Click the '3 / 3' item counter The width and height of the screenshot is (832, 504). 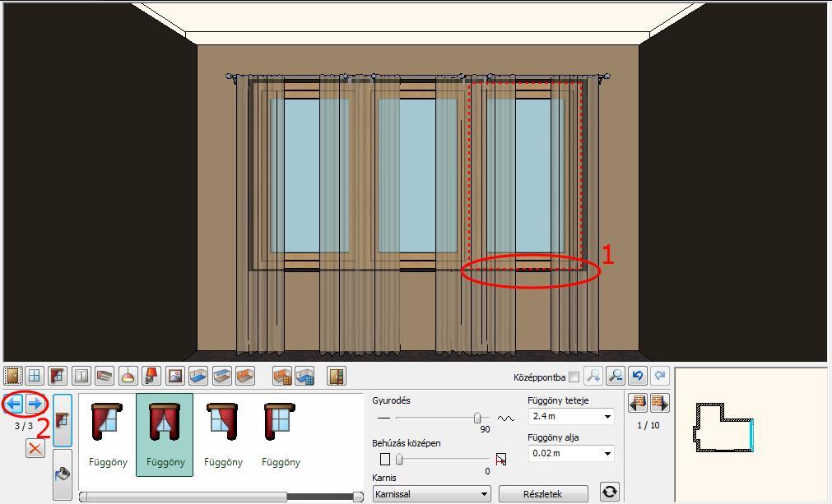point(23,426)
